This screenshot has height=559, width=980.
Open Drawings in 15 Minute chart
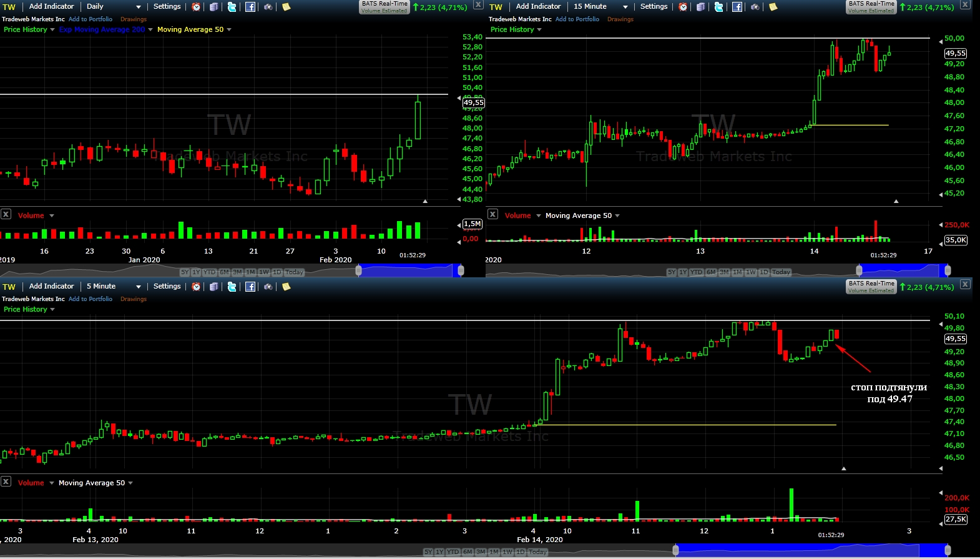(x=620, y=19)
